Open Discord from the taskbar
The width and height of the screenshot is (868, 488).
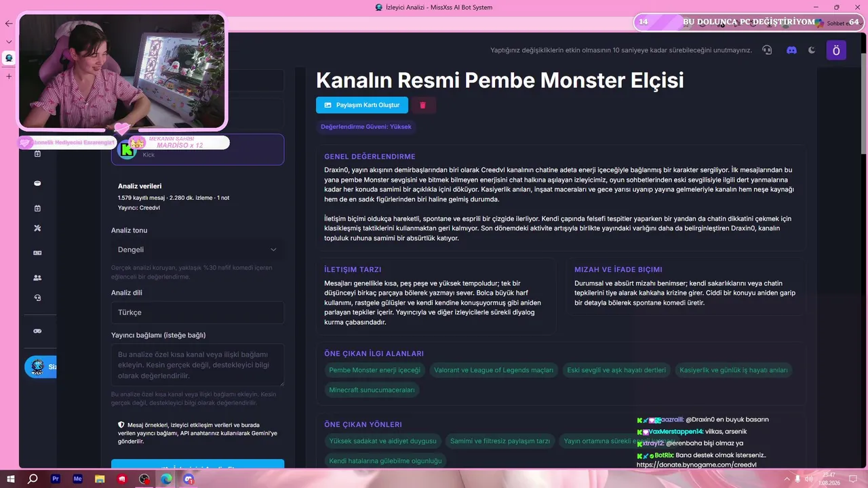pyautogui.click(x=189, y=479)
